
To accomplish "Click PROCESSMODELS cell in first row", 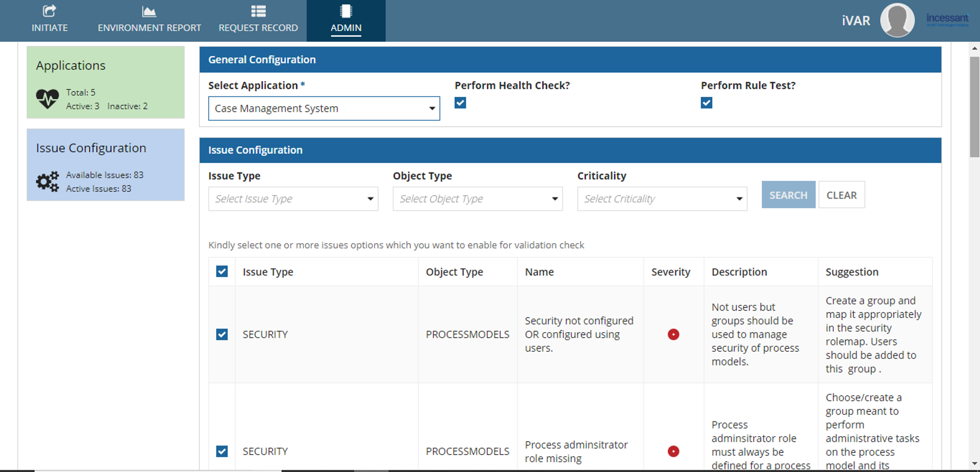I will [x=467, y=334].
